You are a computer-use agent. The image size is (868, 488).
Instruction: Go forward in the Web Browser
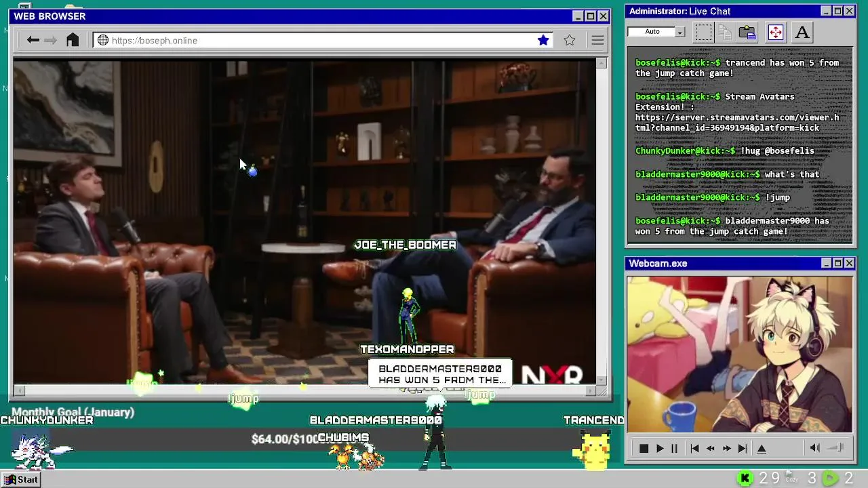tap(50, 41)
